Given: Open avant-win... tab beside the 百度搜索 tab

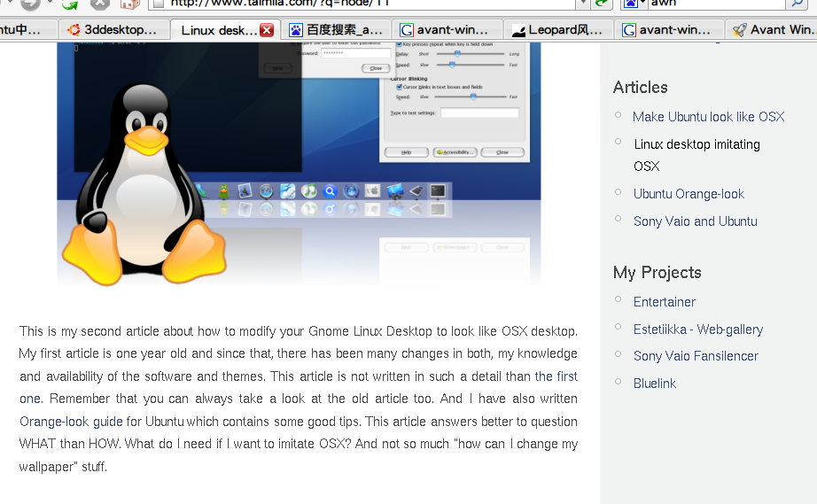Looking at the screenshot, I should pyautogui.click(x=447, y=30).
